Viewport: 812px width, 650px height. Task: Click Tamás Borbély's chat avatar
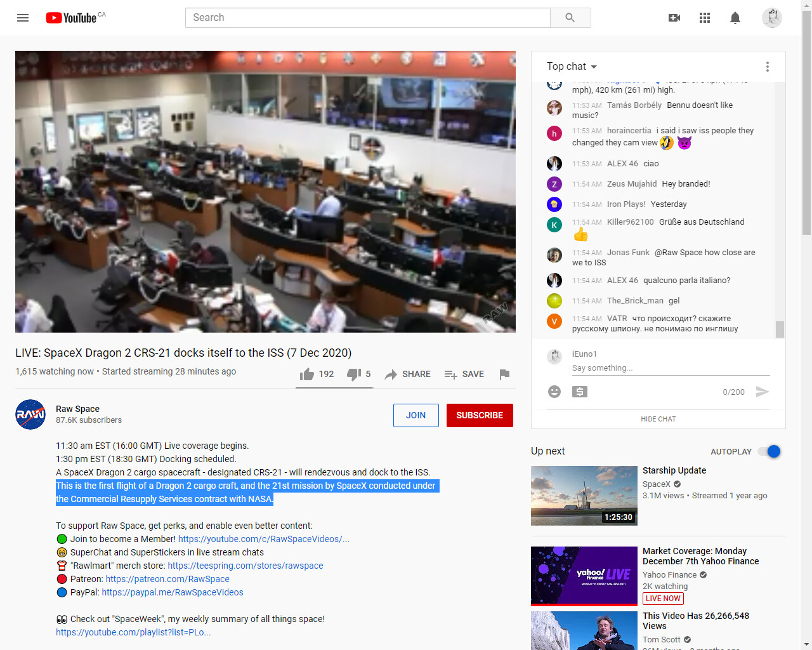click(x=554, y=107)
